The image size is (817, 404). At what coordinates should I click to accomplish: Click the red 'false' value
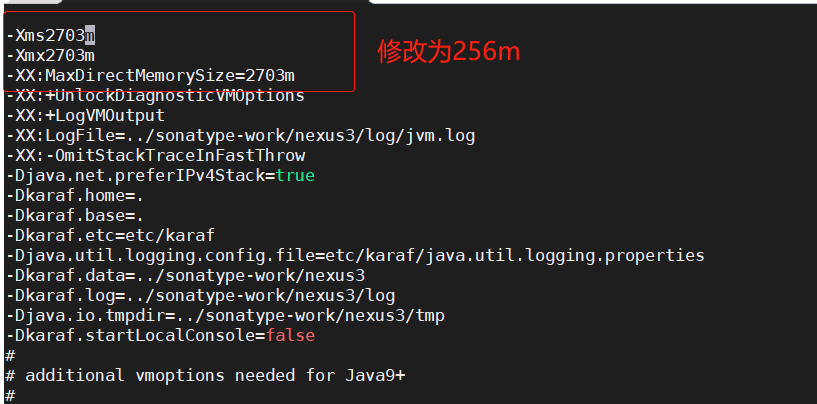coord(290,335)
